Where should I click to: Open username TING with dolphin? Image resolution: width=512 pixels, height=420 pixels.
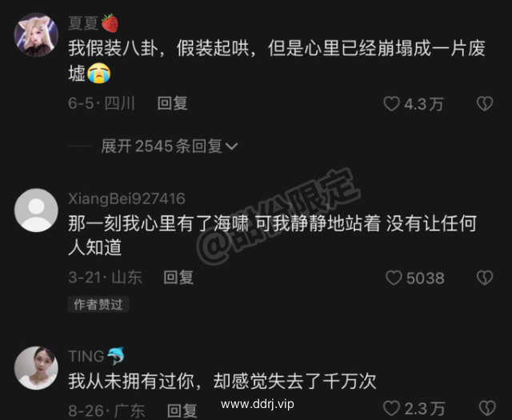click(x=96, y=356)
